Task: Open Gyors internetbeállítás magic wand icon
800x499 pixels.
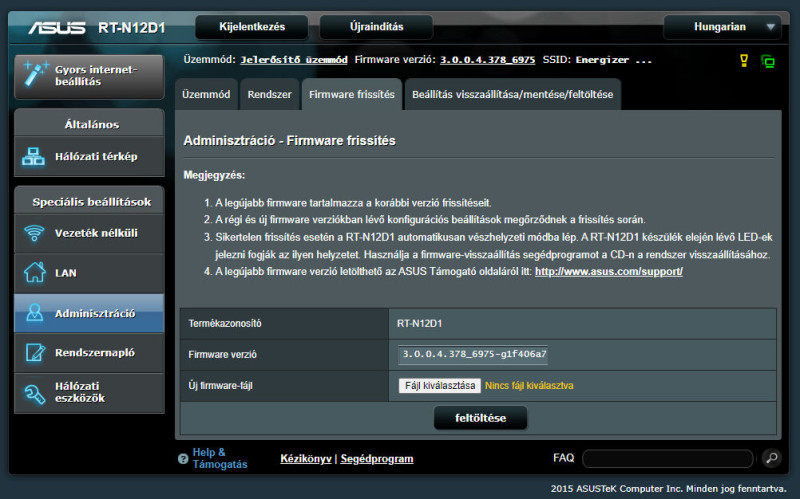Action: tap(35, 74)
